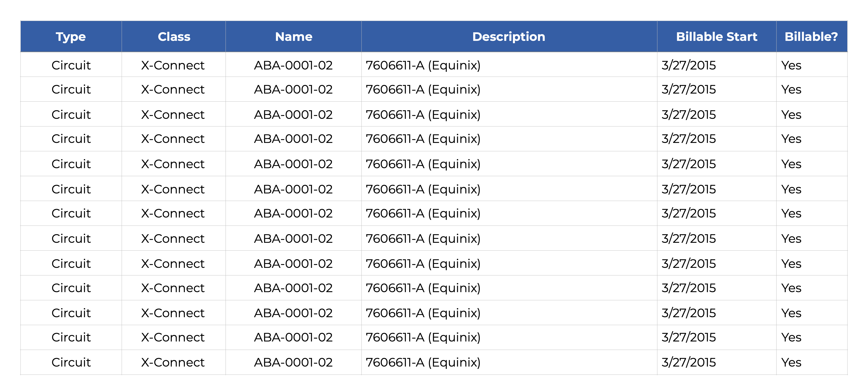
Task: Click the last row's 7606611-A (Equinix) description
Action: click(423, 362)
